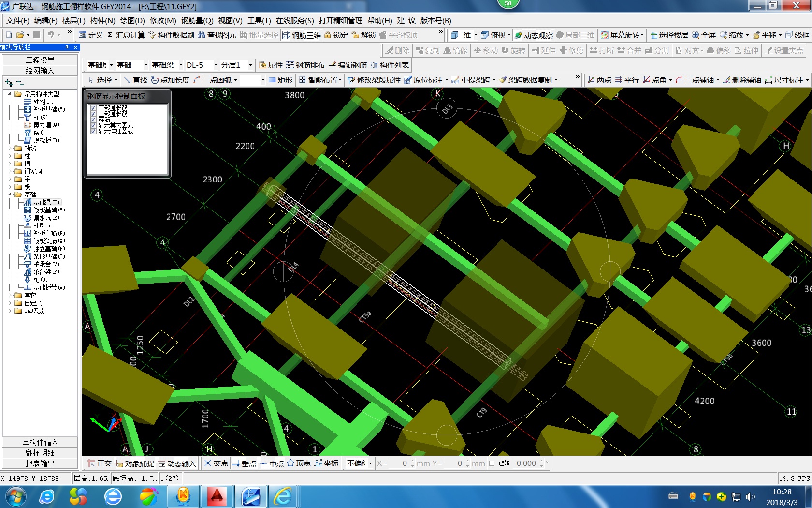
Task: Uncheck 显示其它图元 checkbox
Action: (93, 125)
